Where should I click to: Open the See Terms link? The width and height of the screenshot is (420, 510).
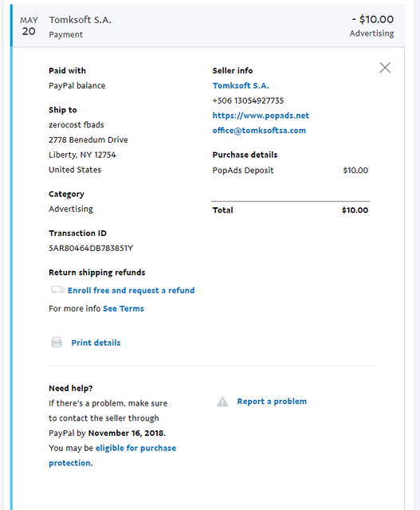(124, 308)
